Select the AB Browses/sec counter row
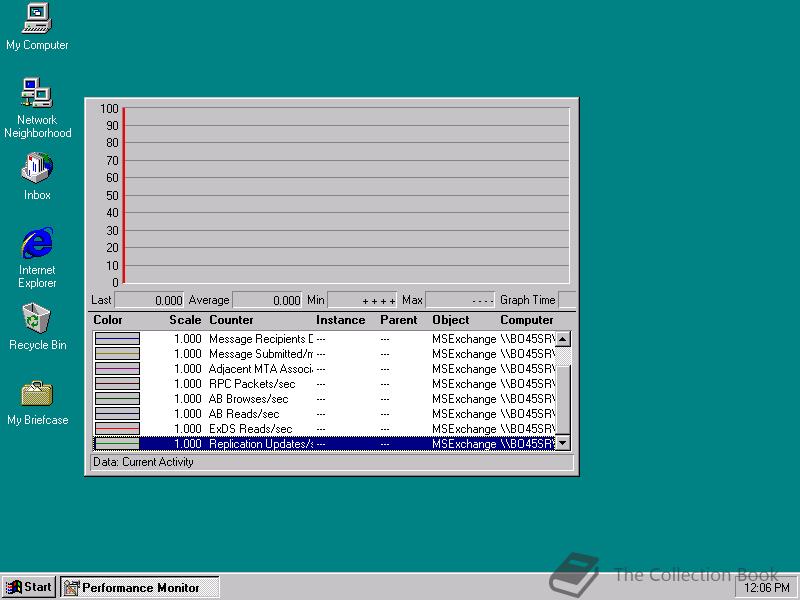The width and height of the screenshot is (800, 600). tap(324, 398)
